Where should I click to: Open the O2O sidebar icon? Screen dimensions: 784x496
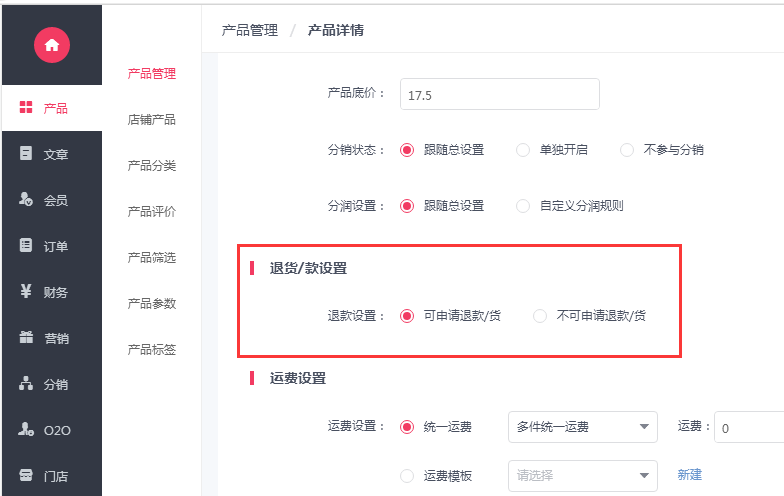click(26, 429)
